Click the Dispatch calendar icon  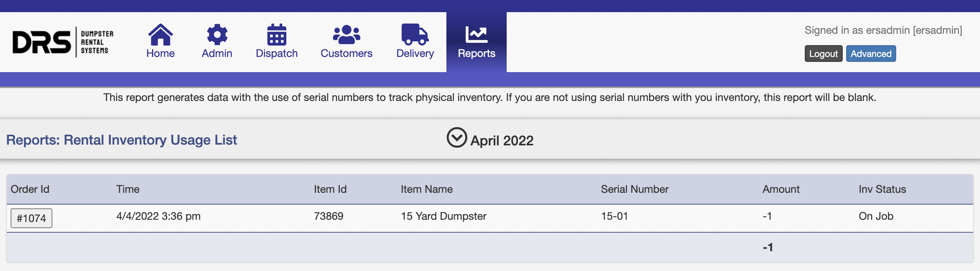coord(276,35)
